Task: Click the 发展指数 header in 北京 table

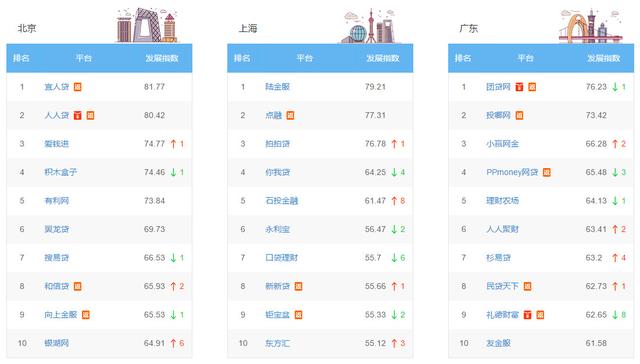Action: click(x=162, y=58)
